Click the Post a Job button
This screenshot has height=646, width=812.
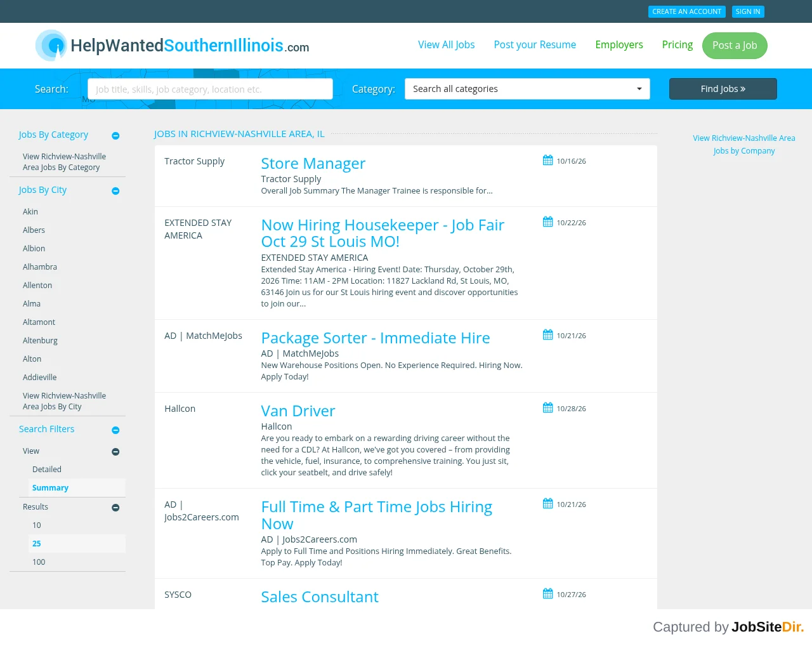click(x=735, y=46)
